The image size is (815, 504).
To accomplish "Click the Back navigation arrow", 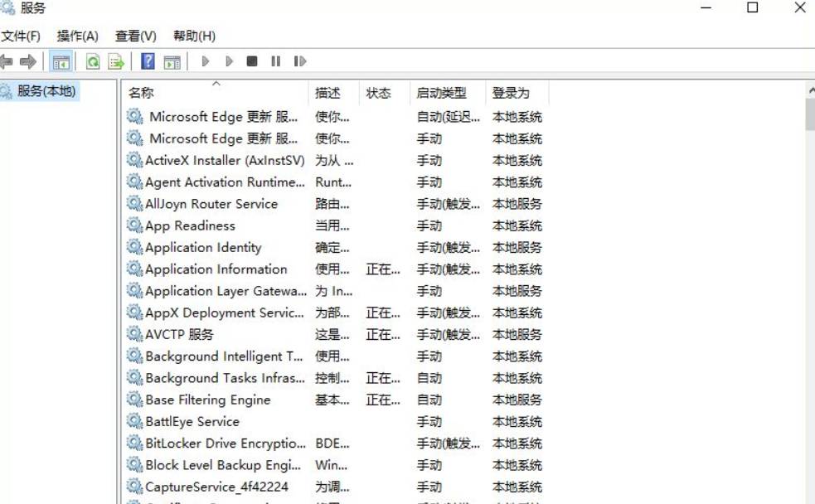I will (x=7, y=61).
